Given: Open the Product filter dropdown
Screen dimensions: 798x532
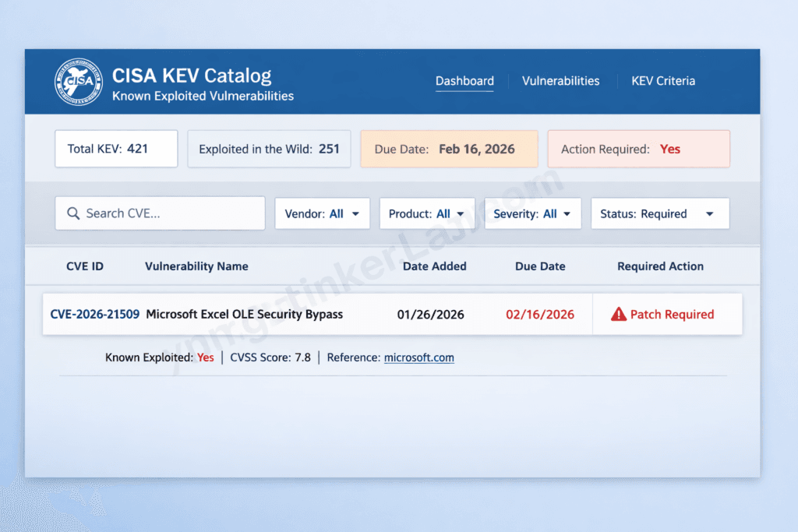Looking at the screenshot, I should (427, 213).
